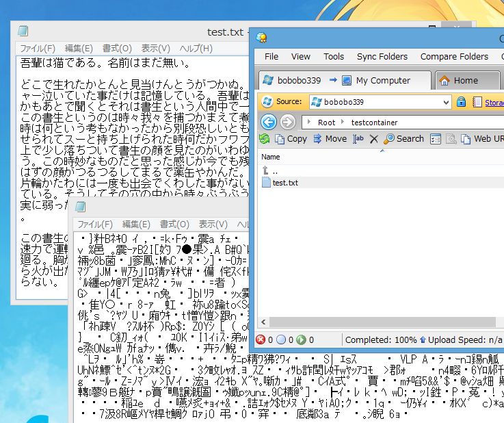
Task: Select Root in the path breadcrumb
Action: click(326, 123)
